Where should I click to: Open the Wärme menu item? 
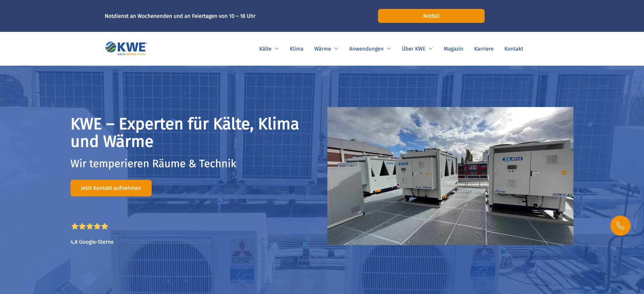pyautogui.click(x=322, y=49)
